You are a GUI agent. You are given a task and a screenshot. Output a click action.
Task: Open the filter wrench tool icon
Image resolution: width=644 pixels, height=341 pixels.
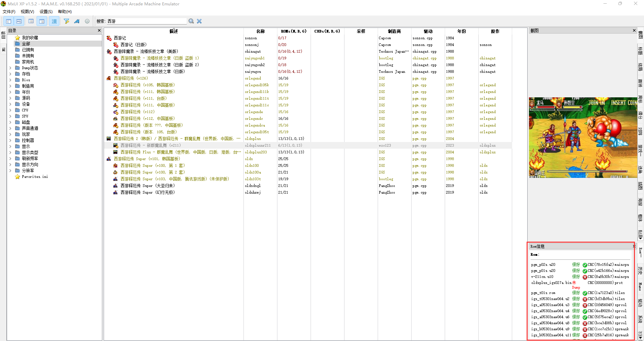click(x=66, y=21)
